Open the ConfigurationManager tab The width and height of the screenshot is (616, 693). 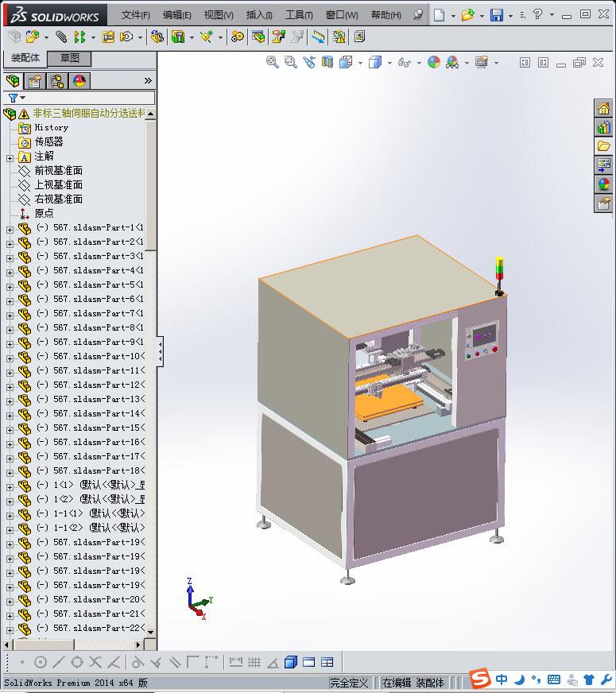[57, 81]
